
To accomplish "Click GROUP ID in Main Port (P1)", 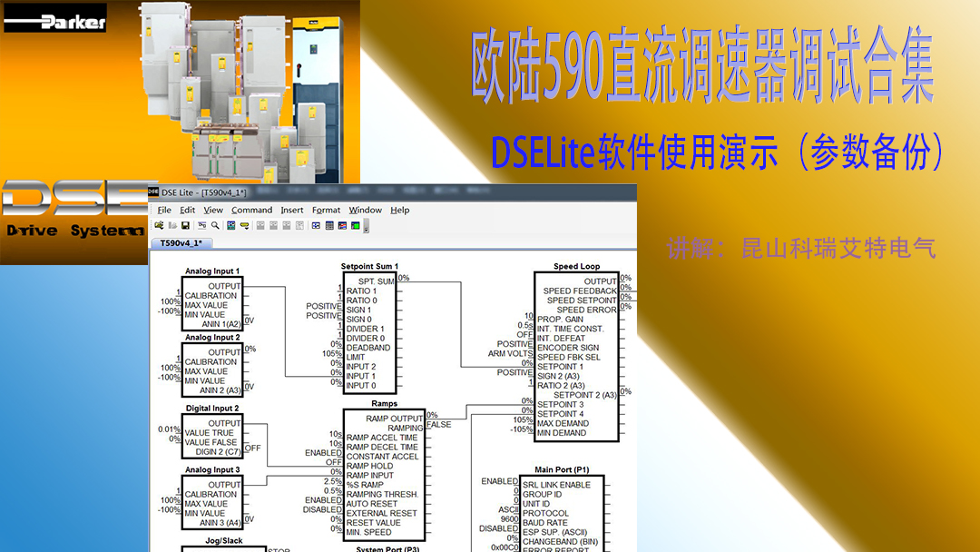I will click(542, 494).
